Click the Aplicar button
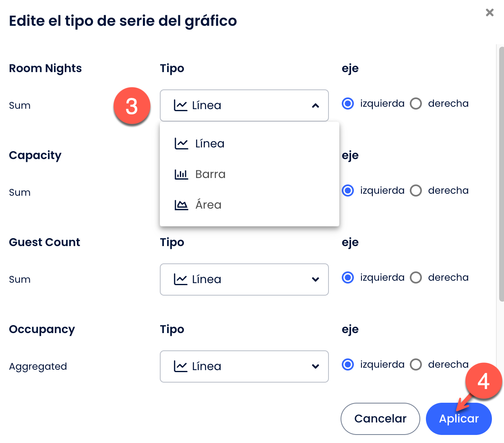The width and height of the screenshot is (504, 443). pos(459,419)
